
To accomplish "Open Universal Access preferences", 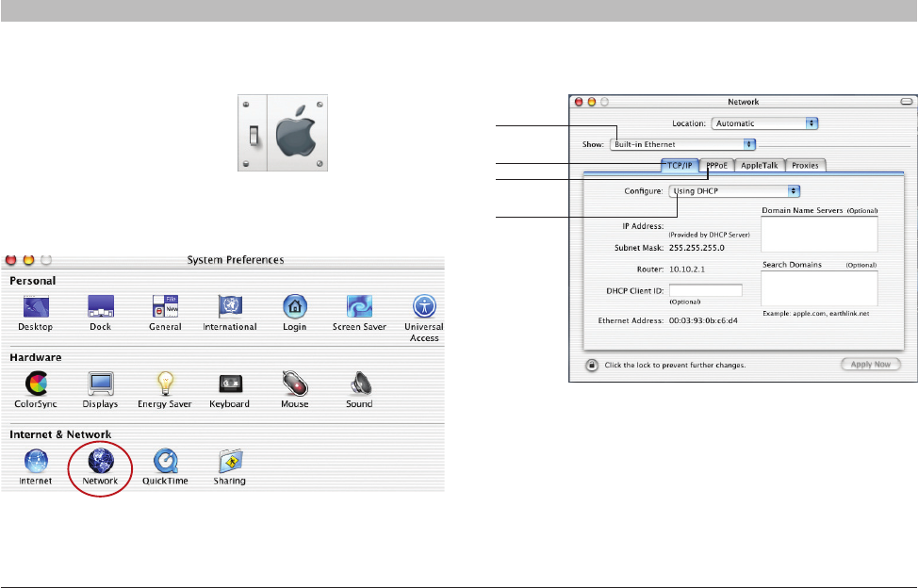I will [x=424, y=307].
